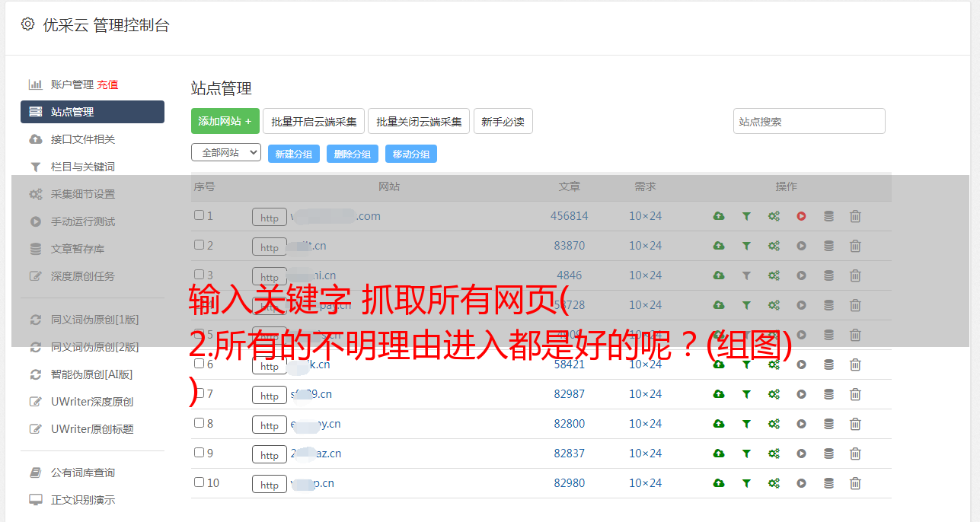Click the cloud upload icon in row 1
980x522 pixels.
pyautogui.click(x=719, y=216)
